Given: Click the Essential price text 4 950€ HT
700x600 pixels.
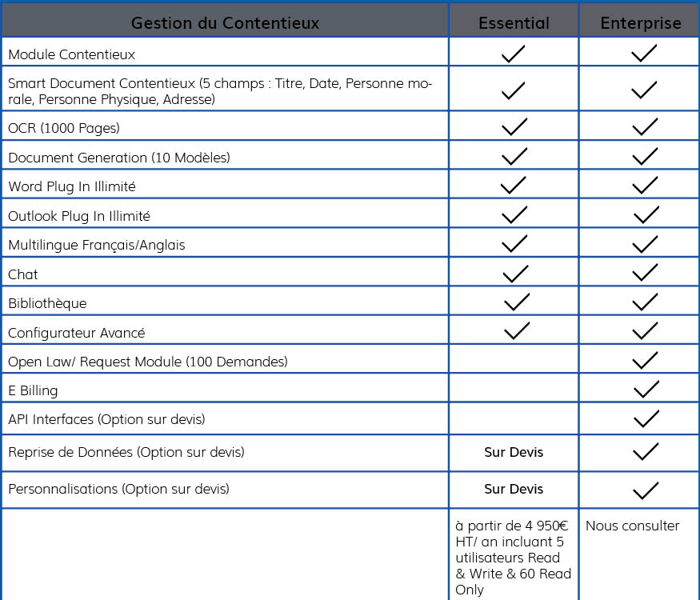Looking at the screenshot, I should (512, 534).
